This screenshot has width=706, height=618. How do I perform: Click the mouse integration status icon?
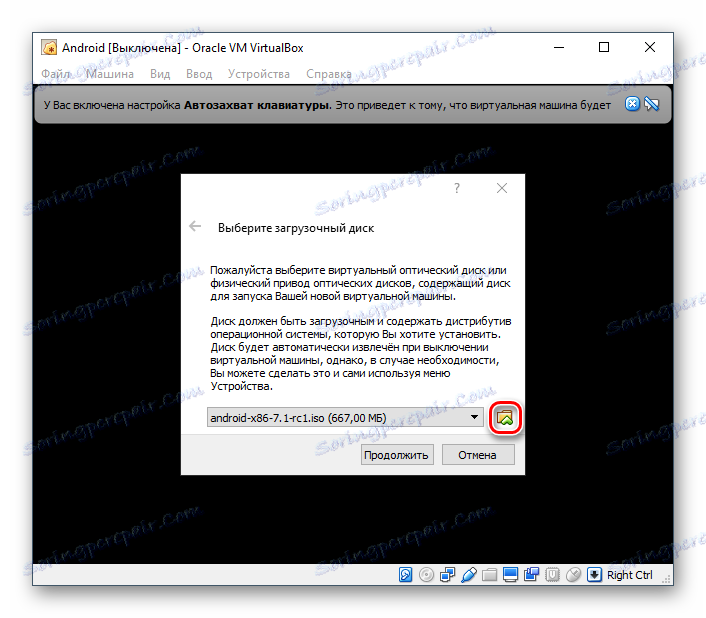(573, 575)
